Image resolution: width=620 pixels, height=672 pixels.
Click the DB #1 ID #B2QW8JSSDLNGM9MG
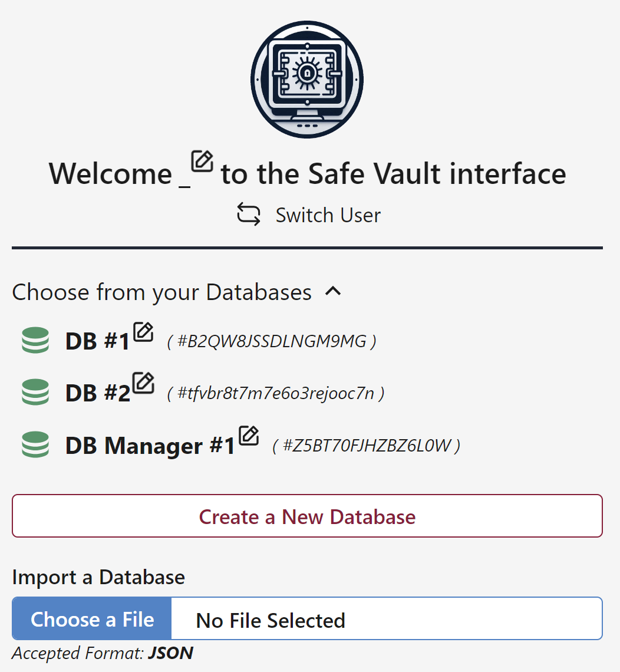[272, 341]
